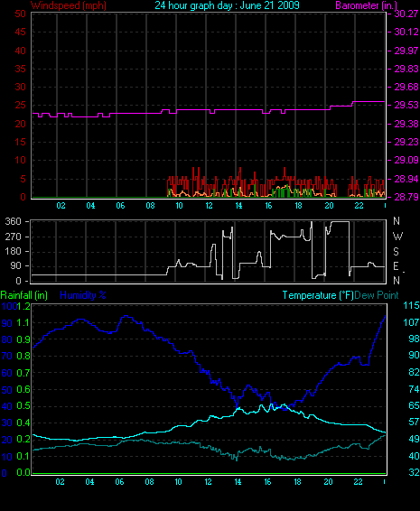Click humidity axis value 30
This screenshot has height=511, width=420.
pyautogui.click(x=7, y=423)
